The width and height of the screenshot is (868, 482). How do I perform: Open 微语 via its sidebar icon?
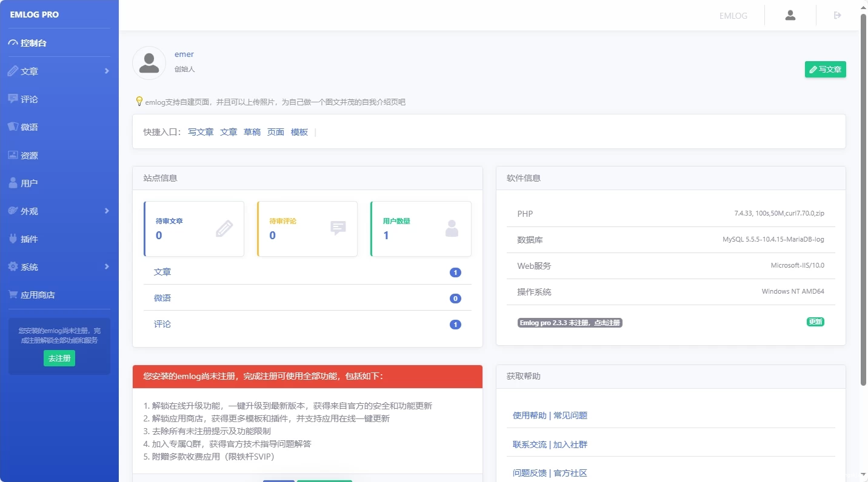coord(13,127)
